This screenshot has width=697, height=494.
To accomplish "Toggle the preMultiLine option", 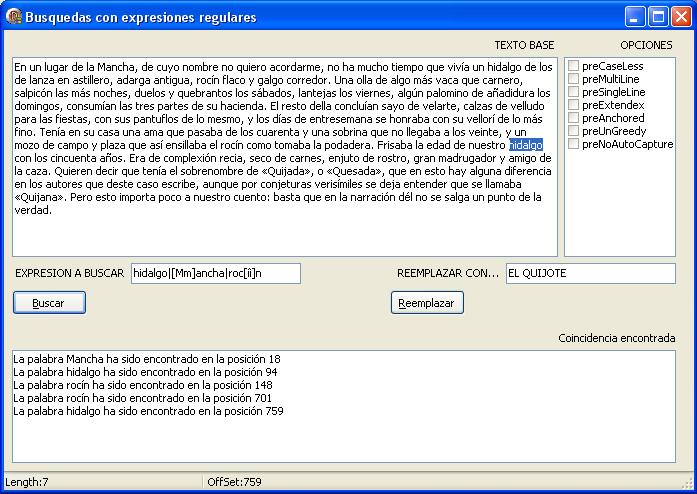I will tap(574, 79).
